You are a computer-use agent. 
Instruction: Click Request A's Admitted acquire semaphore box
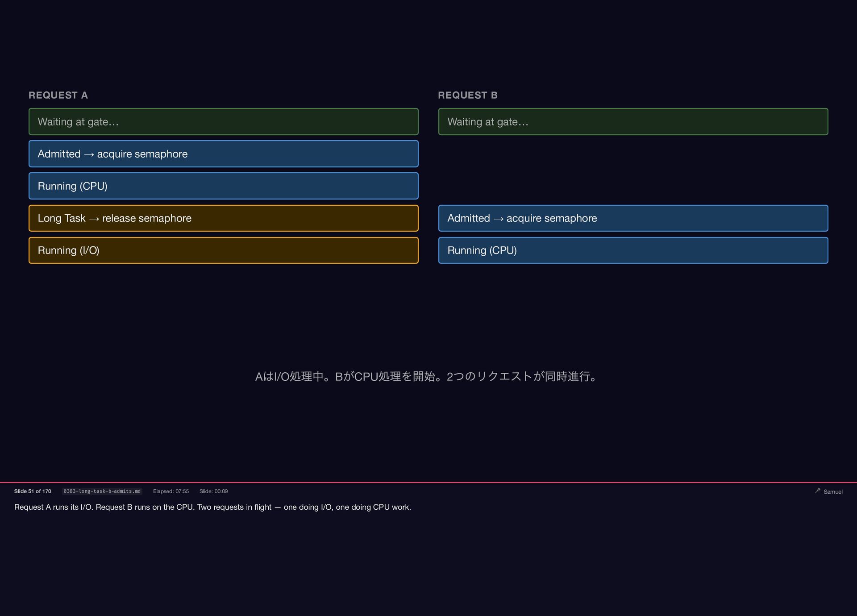(223, 154)
